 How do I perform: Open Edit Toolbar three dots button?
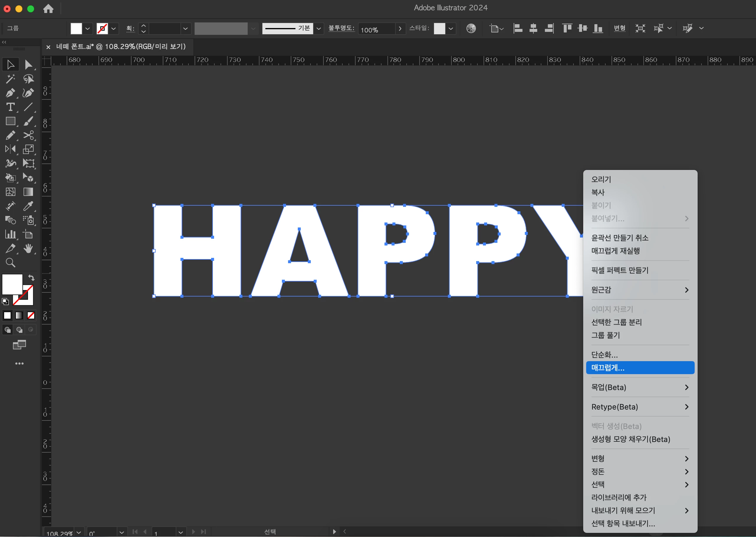19,364
